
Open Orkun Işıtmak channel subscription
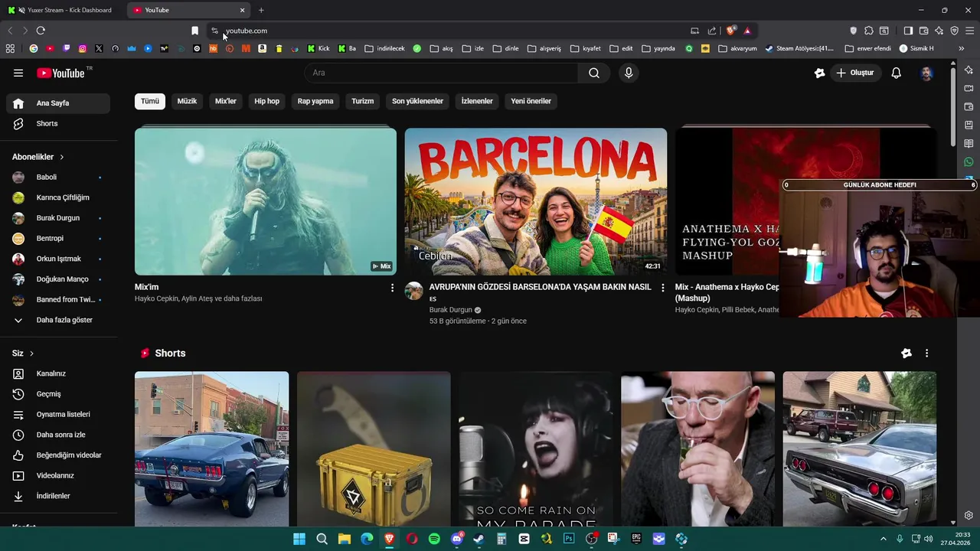(x=58, y=259)
